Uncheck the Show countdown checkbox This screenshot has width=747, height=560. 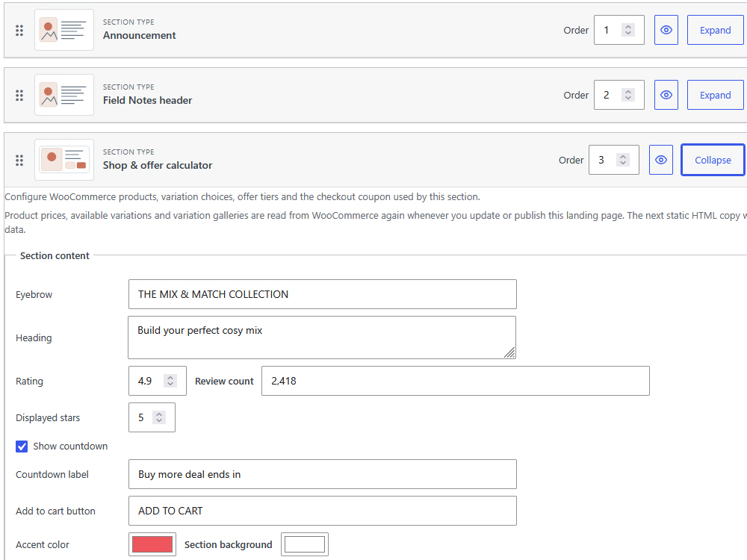pos(22,447)
